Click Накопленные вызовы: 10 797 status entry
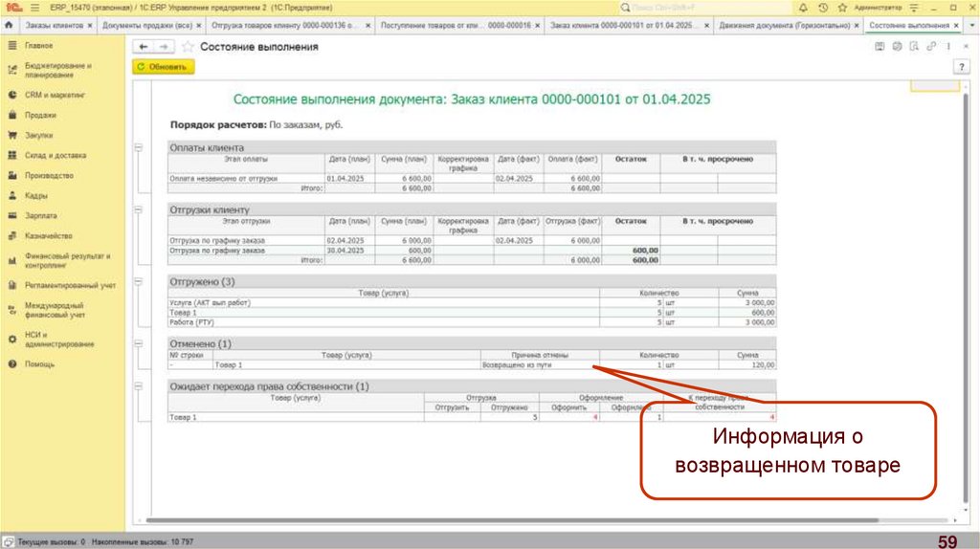 143,542
